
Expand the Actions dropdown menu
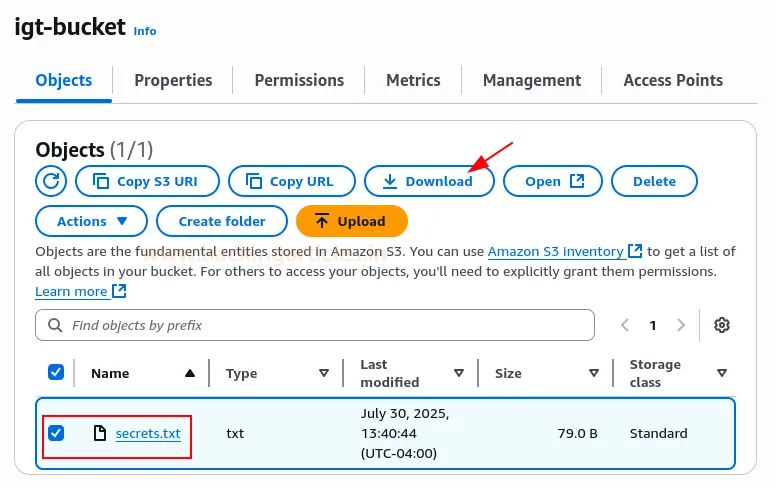tap(92, 221)
